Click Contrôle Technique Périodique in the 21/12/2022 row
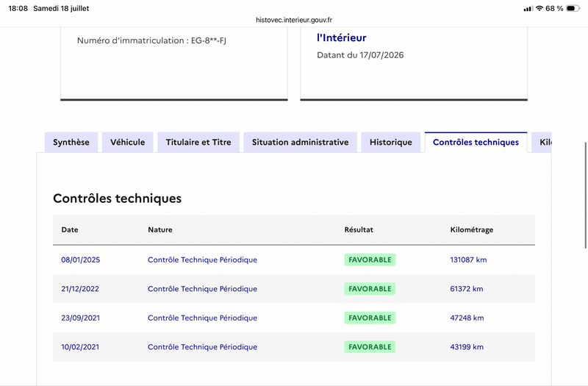 tap(203, 289)
